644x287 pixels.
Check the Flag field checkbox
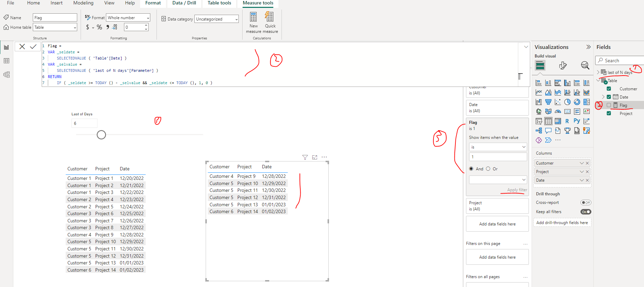[609, 105]
